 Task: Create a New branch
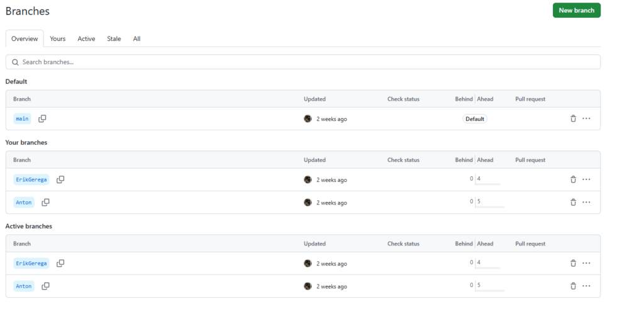pos(577,10)
